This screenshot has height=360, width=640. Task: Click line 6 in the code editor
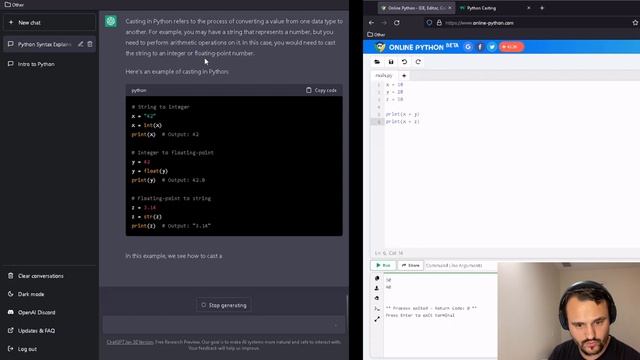(402, 122)
